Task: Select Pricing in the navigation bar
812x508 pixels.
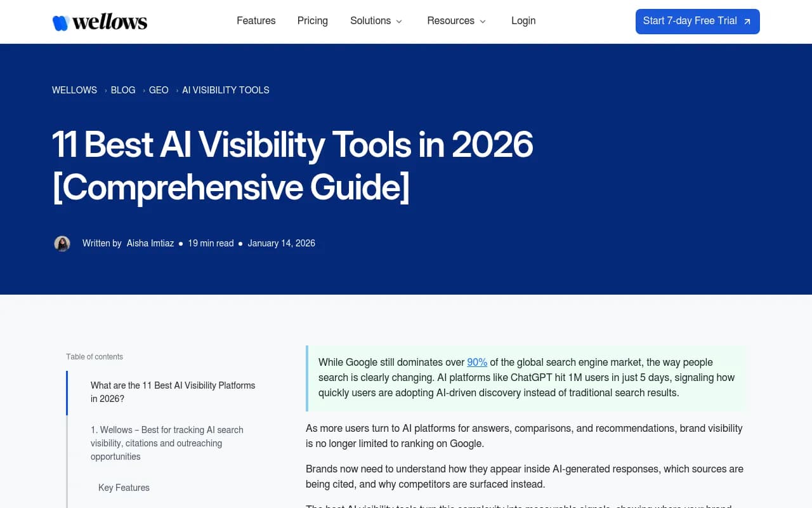Action: (x=312, y=21)
